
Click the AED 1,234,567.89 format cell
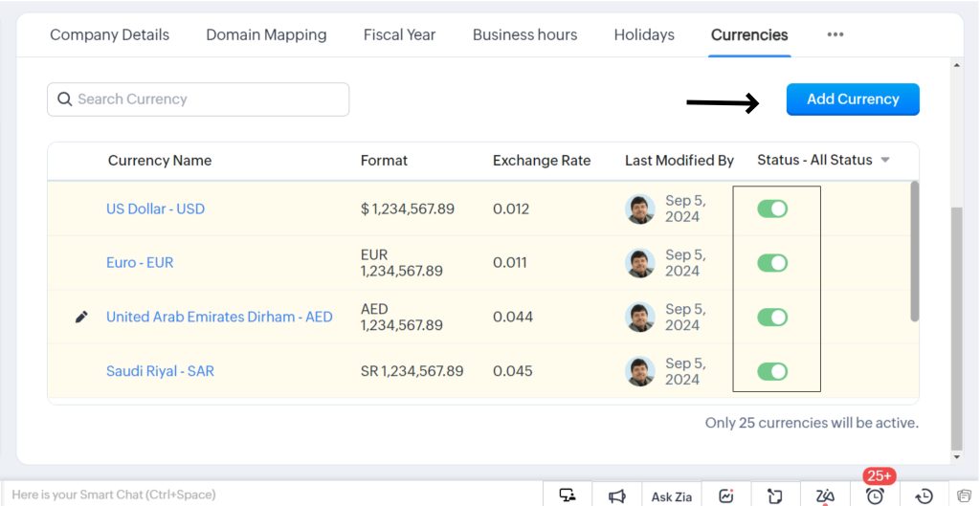[402, 317]
